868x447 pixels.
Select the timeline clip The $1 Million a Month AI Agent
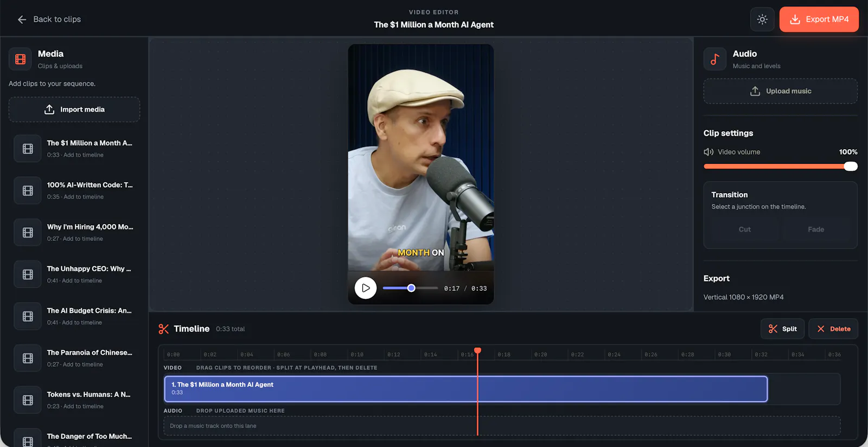pos(466,389)
